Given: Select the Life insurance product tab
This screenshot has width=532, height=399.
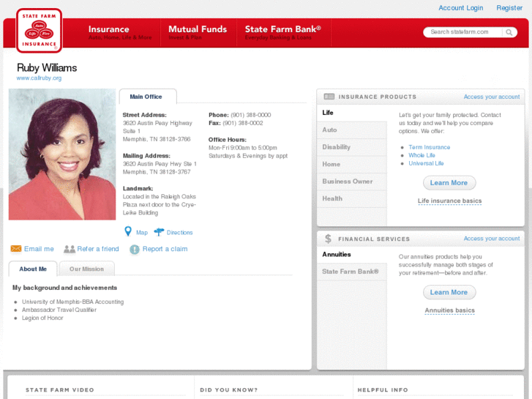Looking at the screenshot, I should (352, 113).
